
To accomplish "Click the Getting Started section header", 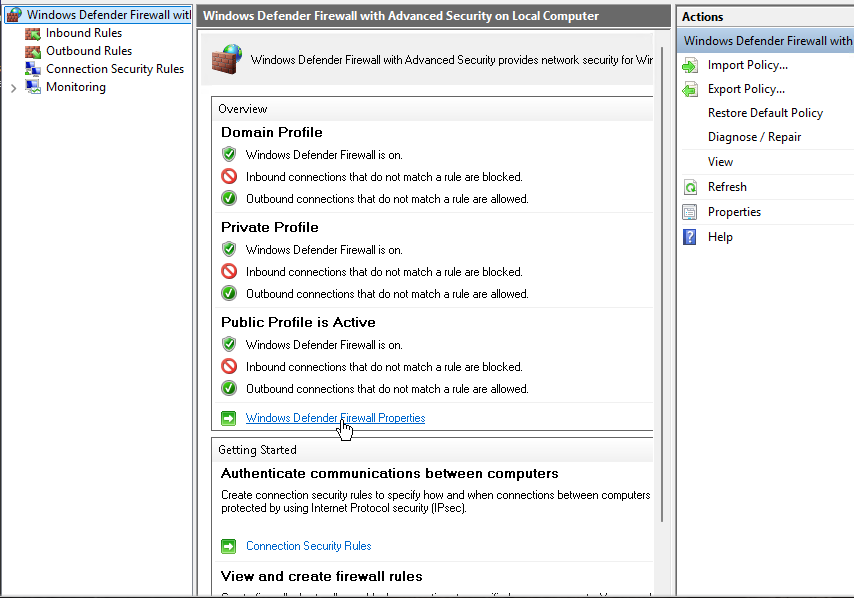I will pyautogui.click(x=432, y=450).
